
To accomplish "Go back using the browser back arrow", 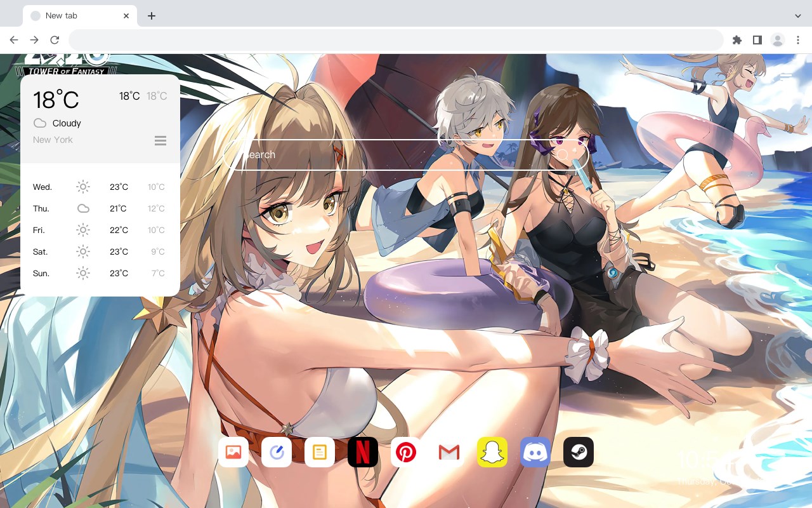I will pos(14,40).
